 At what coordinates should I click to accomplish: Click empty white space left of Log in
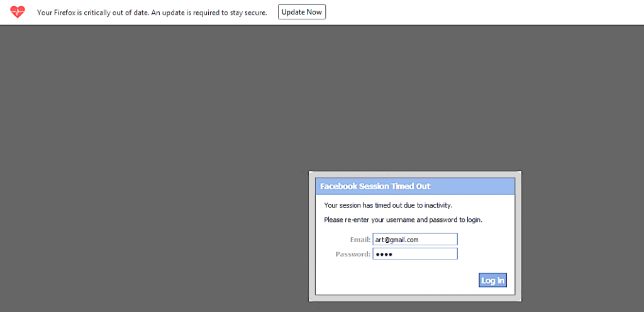(x=396, y=281)
